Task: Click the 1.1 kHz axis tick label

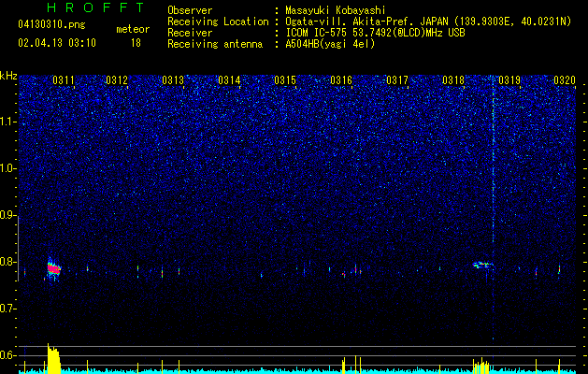Action: pyautogui.click(x=8, y=122)
